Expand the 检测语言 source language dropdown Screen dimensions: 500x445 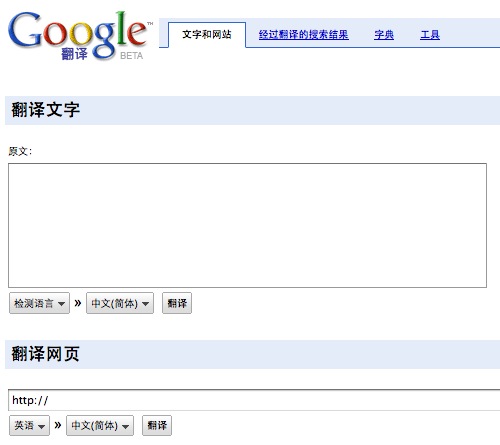(x=39, y=303)
